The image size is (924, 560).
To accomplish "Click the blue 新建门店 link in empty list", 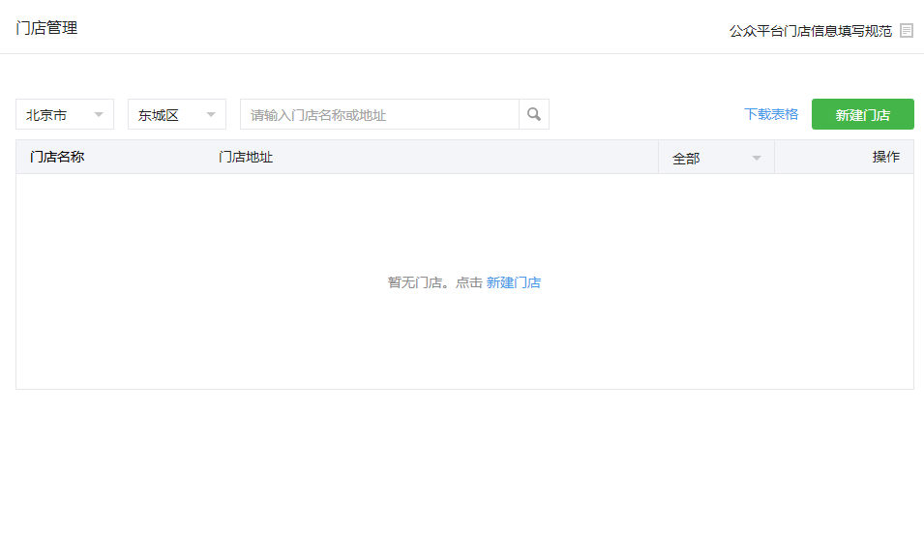I will point(513,282).
